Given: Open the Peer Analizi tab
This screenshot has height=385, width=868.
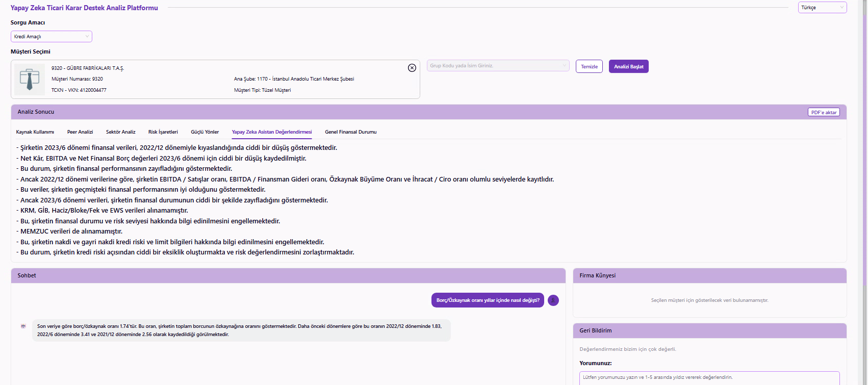Looking at the screenshot, I should coord(80,132).
